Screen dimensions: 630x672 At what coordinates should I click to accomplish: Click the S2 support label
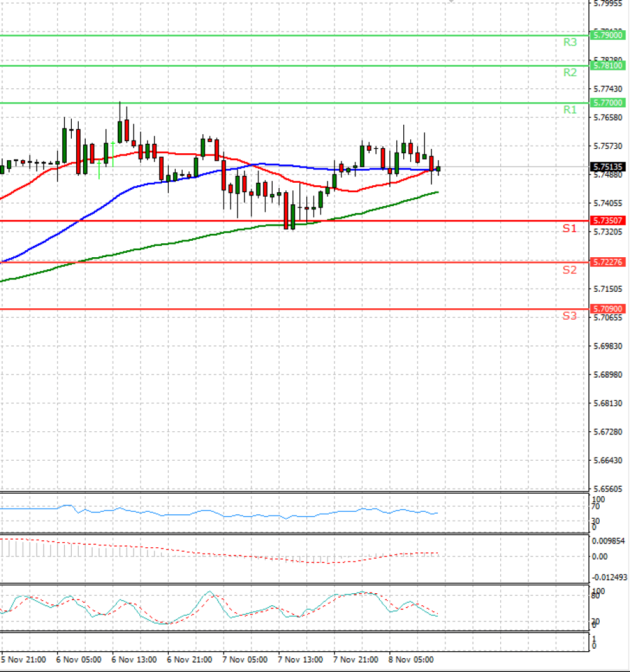point(569,270)
